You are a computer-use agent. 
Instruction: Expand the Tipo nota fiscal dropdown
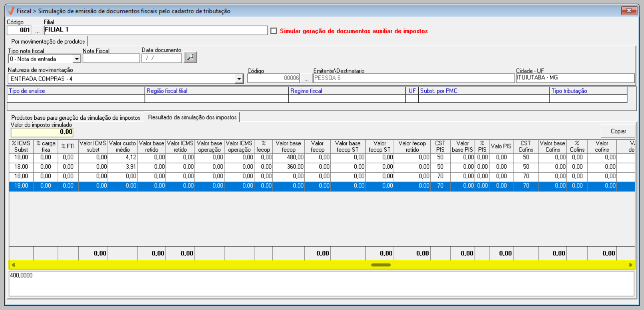[x=77, y=59]
